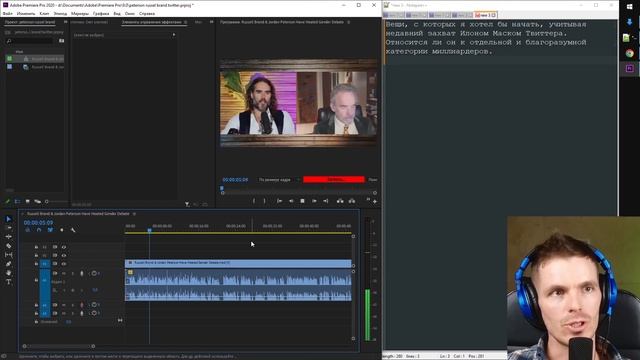Screen dimensions: 640x360
Task: Open the Program monitor button editor plus icon
Action: click(x=375, y=201)
